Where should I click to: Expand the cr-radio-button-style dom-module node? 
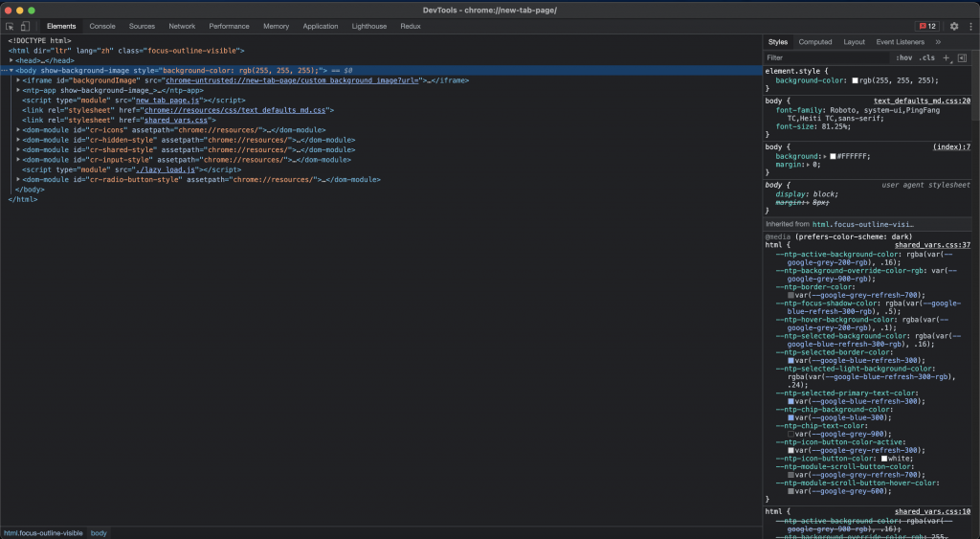point(18,179)
